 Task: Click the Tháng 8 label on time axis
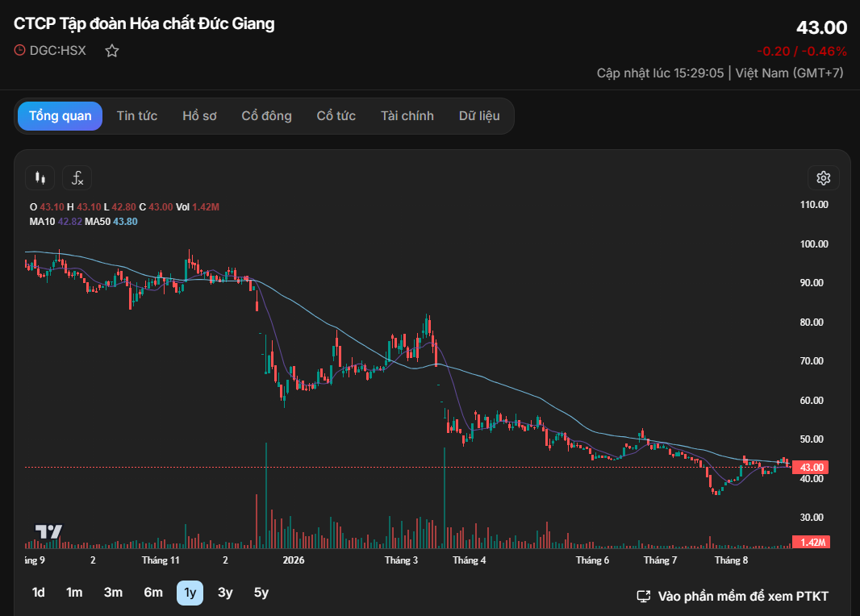pyautogui.click(x=731, y=560)
